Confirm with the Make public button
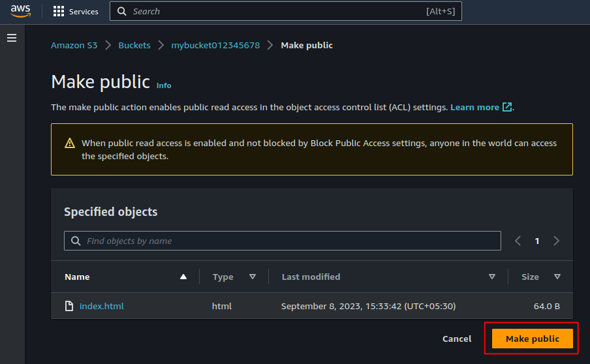 (533, 339)
